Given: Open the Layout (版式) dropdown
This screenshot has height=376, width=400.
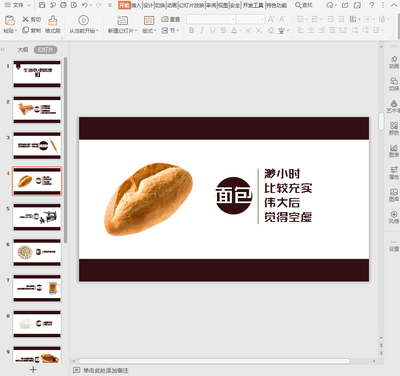Looking at the screenshot, I should (149, 31).
